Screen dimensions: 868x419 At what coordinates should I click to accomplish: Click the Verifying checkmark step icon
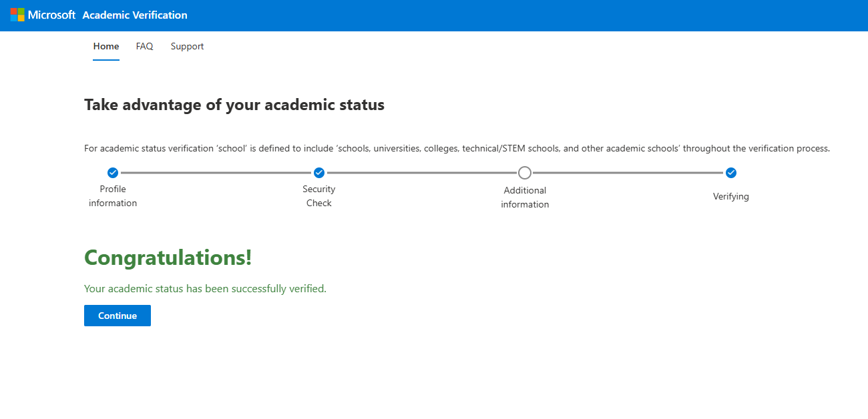tap(731, 173)
